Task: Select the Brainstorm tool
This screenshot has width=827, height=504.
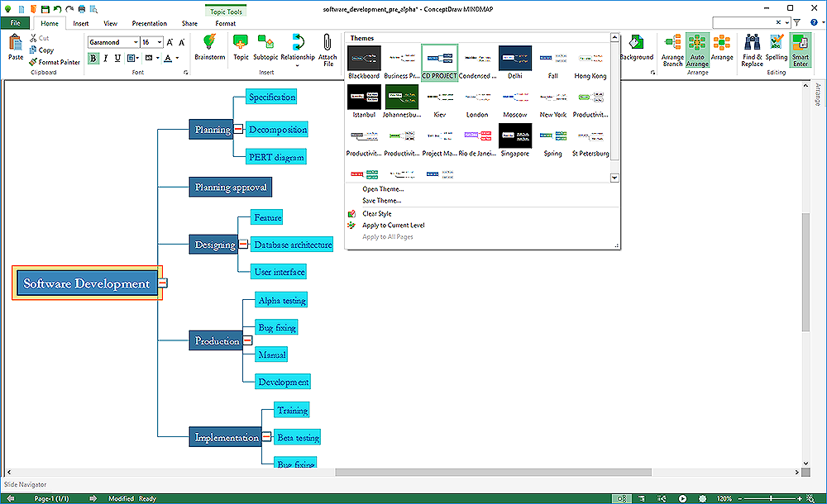Action: pyautogui.click(x=209, y=50)
